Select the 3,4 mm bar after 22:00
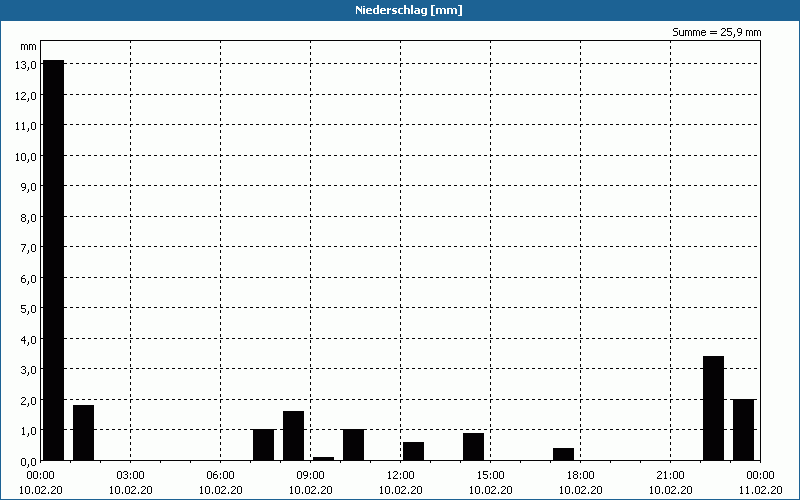Image resolution: width=800 pixels, height=500 pixels. (x=713, y=408)
